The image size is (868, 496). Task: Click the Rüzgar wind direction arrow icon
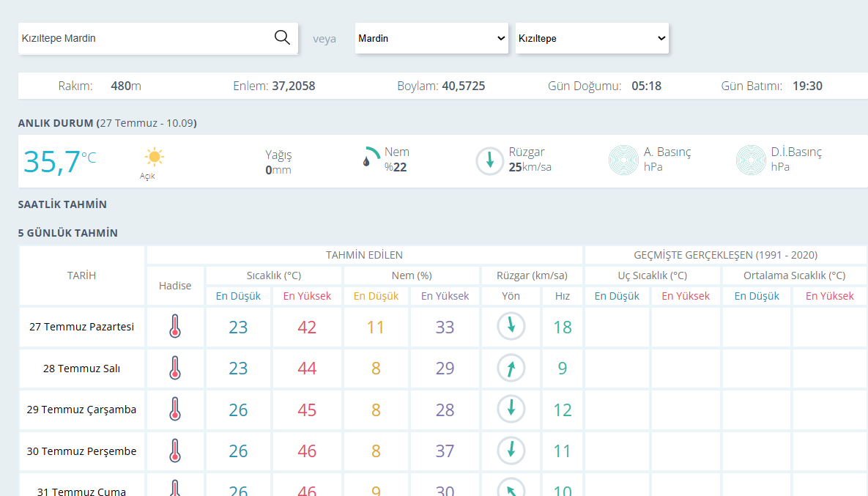[x=489, y=161]
